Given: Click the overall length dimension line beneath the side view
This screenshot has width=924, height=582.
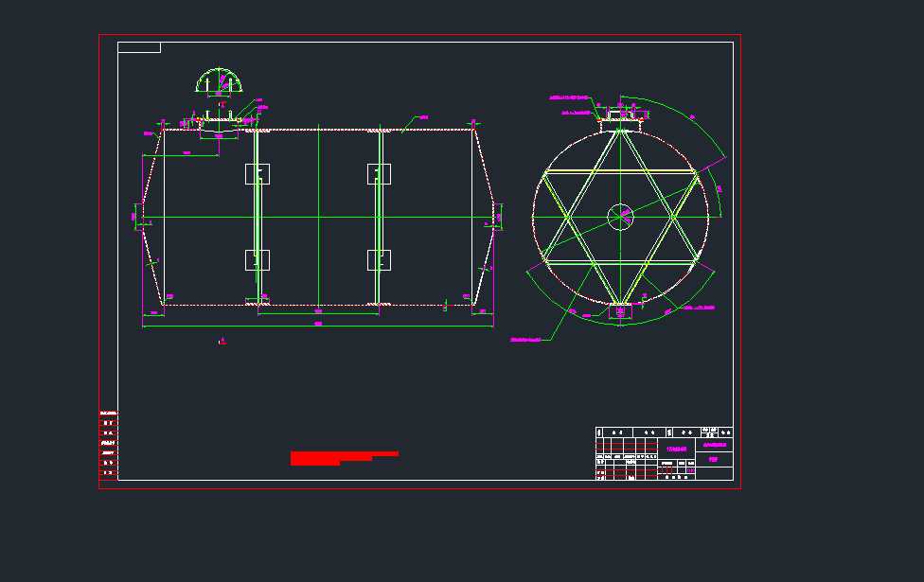Looking at the screenshot, I should click(318, 326).
